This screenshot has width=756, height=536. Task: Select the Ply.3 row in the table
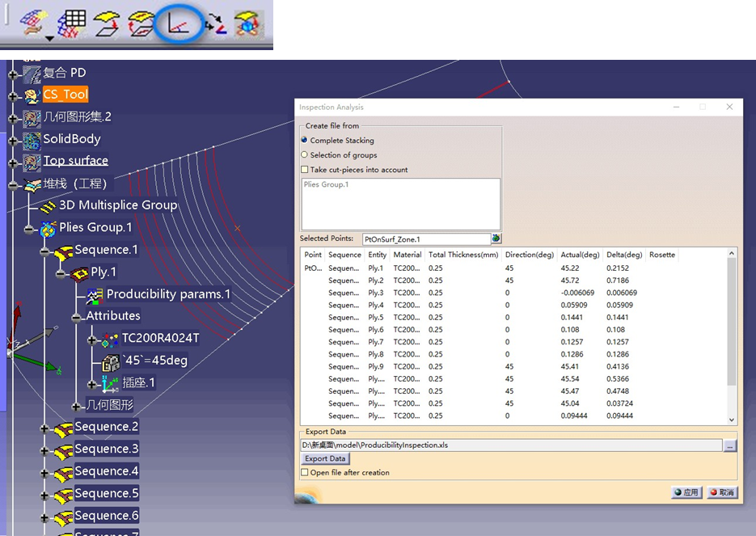[513, 293]
